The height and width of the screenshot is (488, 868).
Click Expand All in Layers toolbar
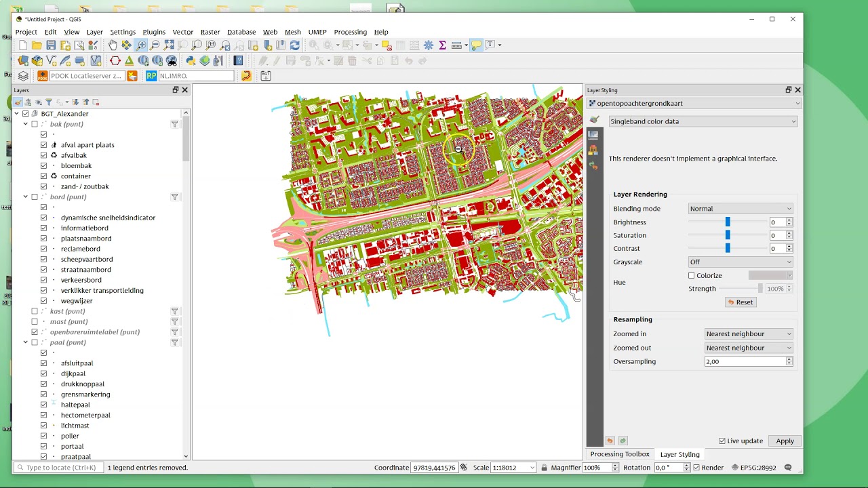point(75,102)
